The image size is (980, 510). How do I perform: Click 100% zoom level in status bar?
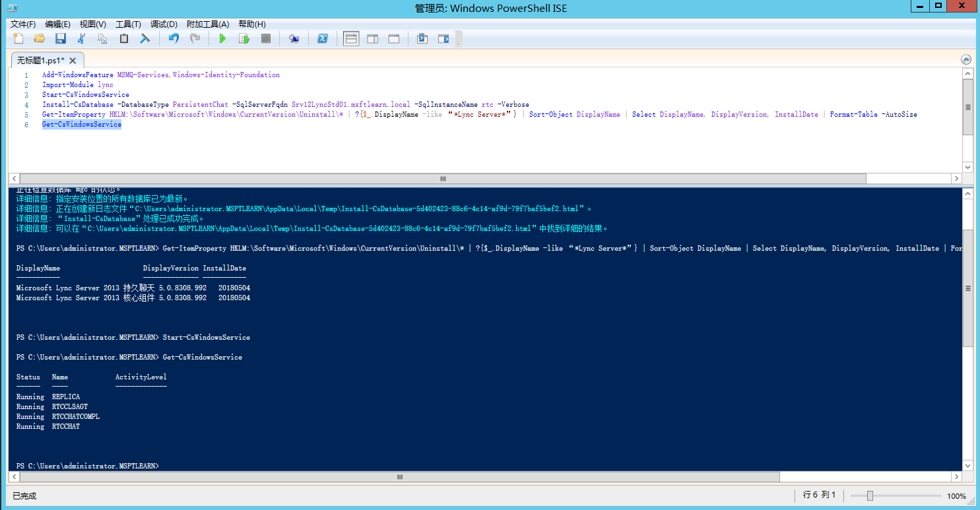click(x=956, y=496)
